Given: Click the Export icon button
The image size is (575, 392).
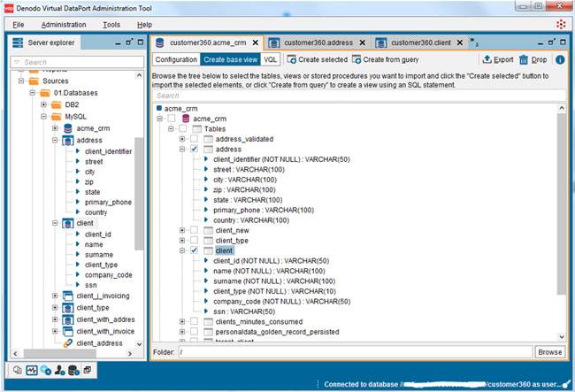Looking at the screenshot, I should [487, 59].
